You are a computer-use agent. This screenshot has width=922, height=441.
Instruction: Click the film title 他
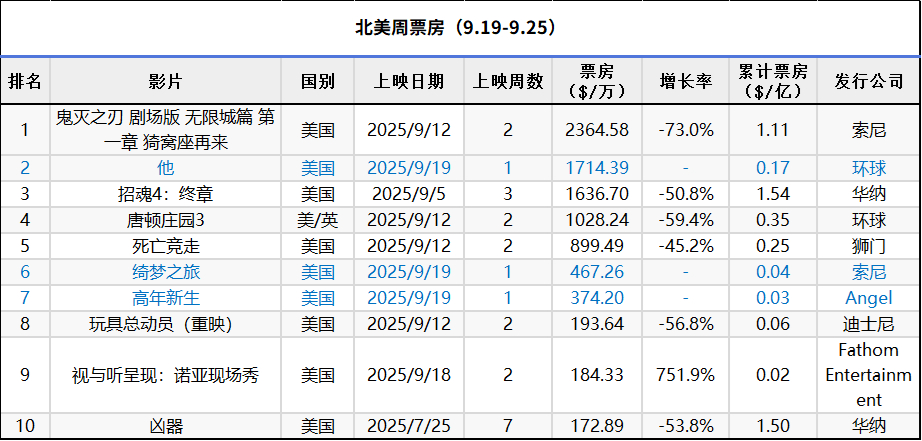pyautogui.click(x=165, y=168)
